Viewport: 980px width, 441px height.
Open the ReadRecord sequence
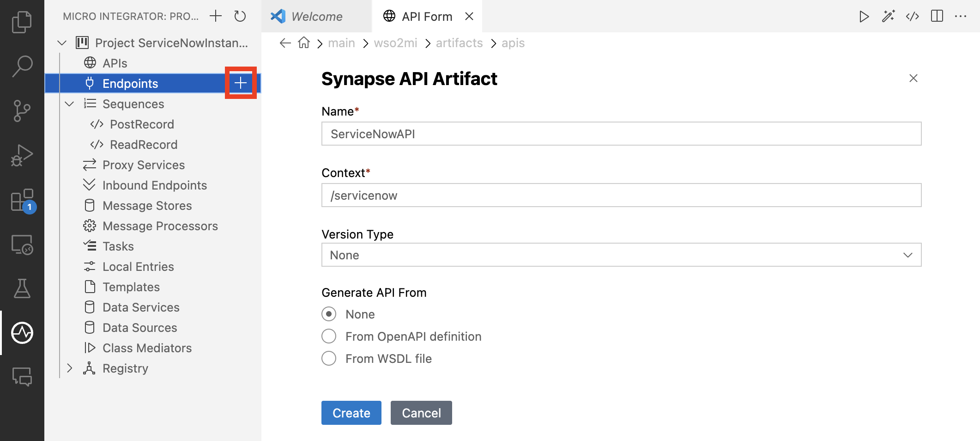point(153,145)
